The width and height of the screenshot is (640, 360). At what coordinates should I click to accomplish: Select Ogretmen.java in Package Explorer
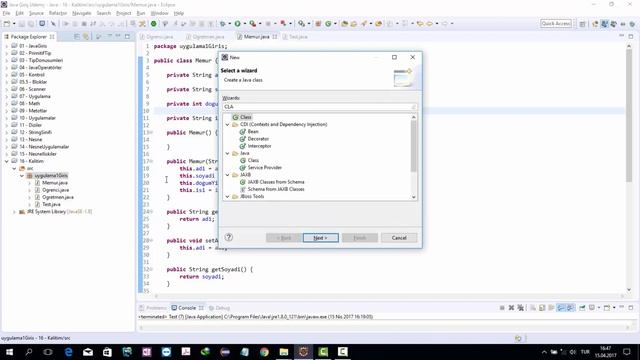coord(54,197)
